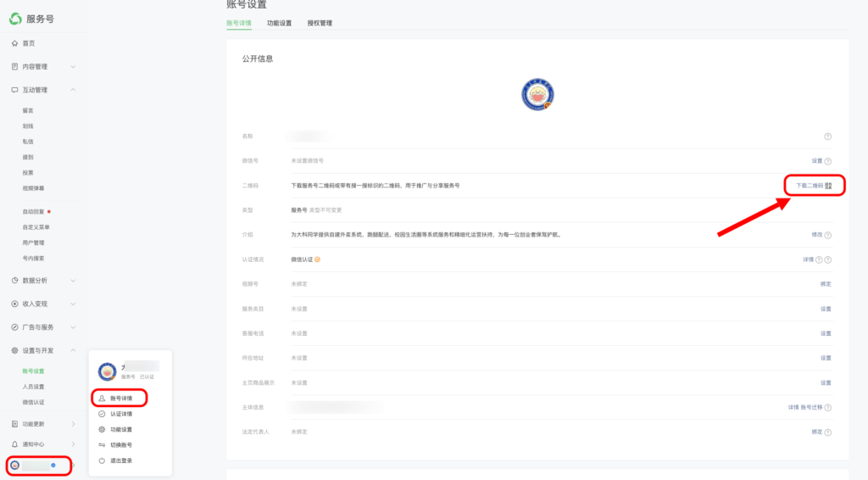Click 账号迁移 in the 主体信息 row
Viewport: 868px width, 480px height.
click(x=811, y=407)
